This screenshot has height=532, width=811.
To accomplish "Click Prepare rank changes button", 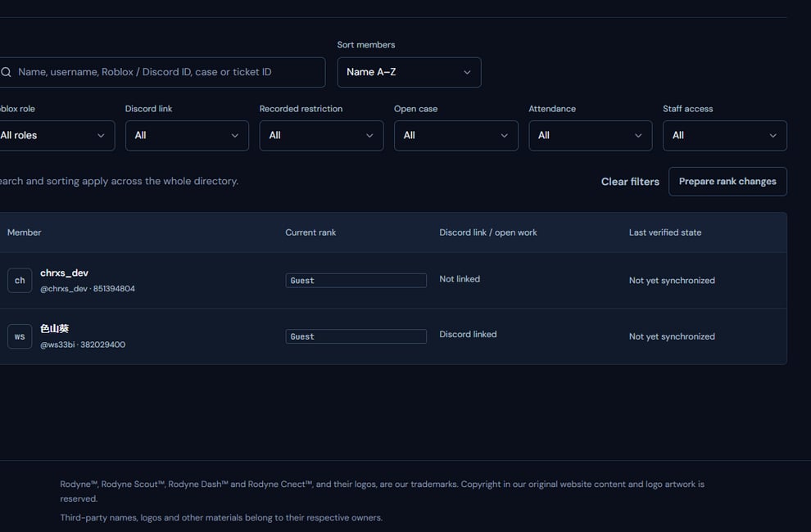I will 727,182.
